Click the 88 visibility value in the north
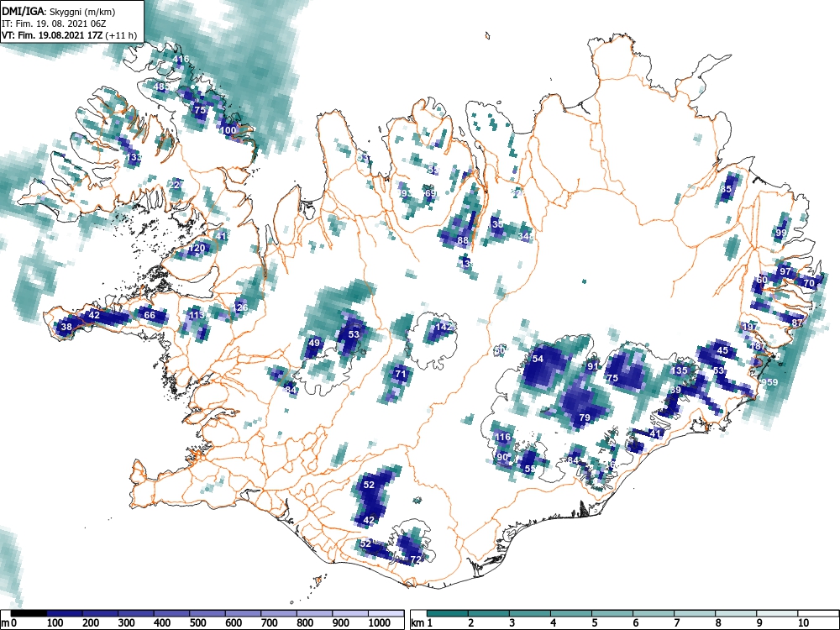840x630 pixels. [463, 240]
